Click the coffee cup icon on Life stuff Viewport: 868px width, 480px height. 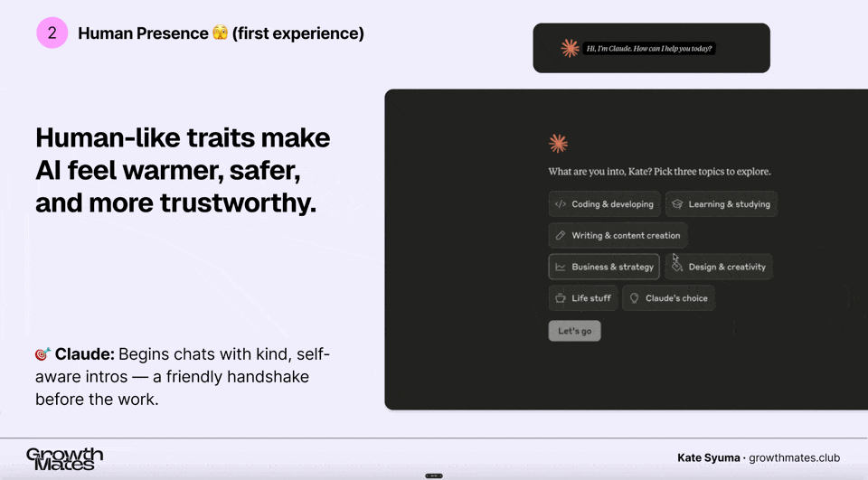point(561,298)
